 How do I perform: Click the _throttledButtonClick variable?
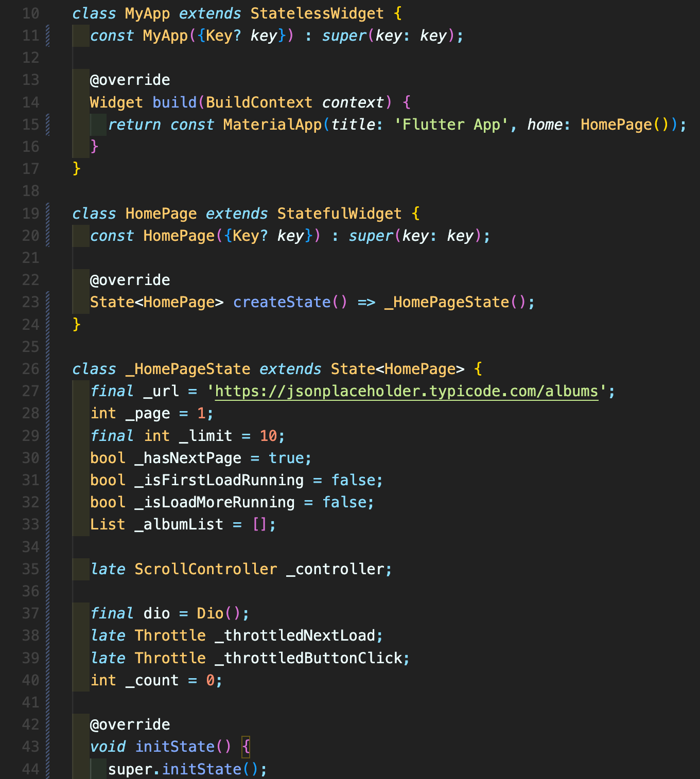tap(308, 658)
